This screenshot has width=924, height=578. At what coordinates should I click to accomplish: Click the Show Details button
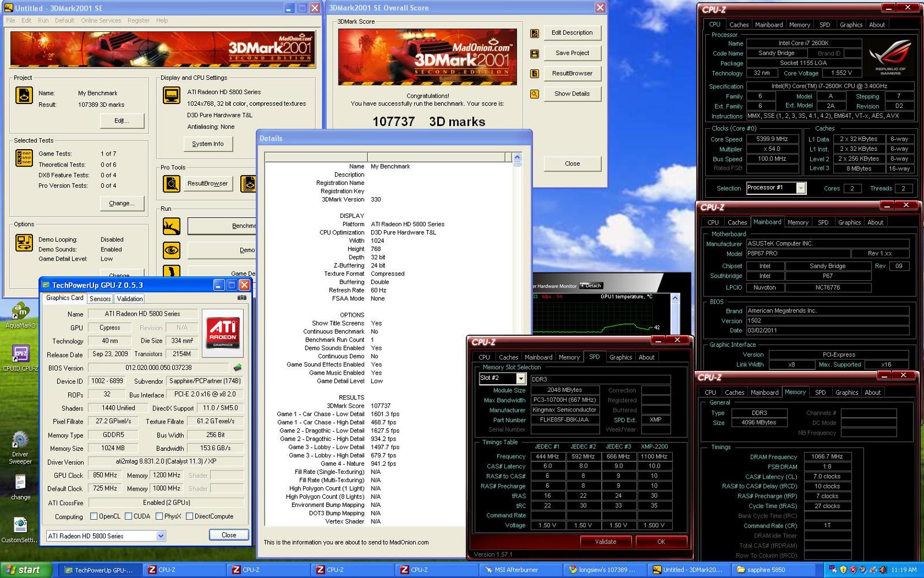572,94
